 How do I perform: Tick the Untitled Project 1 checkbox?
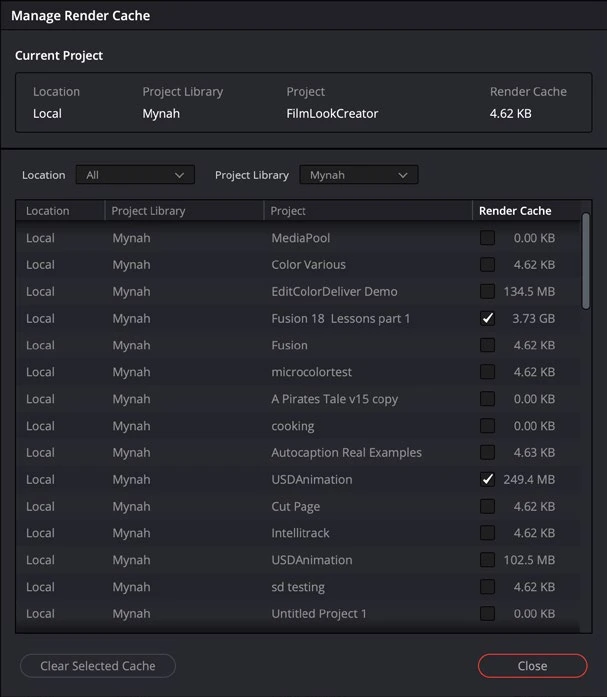(487, 613)
